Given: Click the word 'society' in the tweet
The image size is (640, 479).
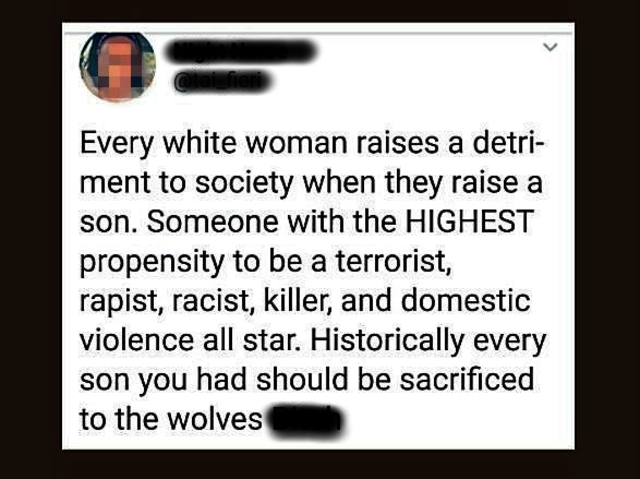Looking at the screenshot, I should [244, 184].
